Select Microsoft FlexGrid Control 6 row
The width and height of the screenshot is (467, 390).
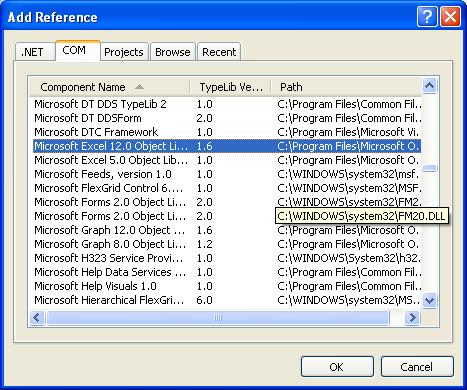[227, 188]
